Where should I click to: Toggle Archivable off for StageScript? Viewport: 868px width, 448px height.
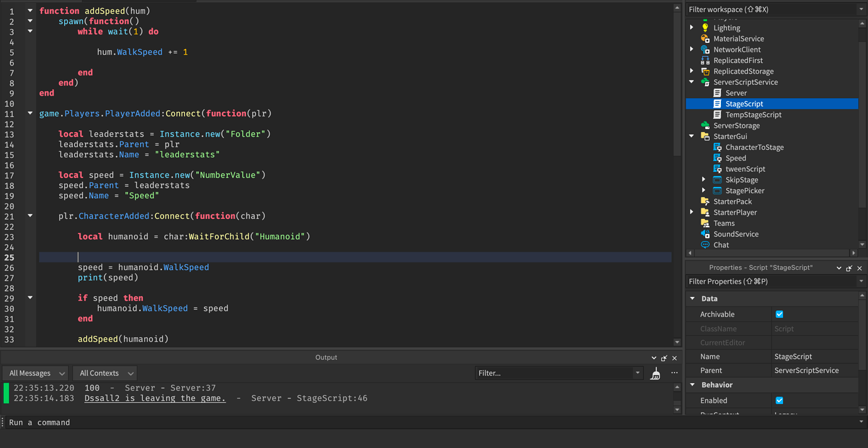(779, 314)
